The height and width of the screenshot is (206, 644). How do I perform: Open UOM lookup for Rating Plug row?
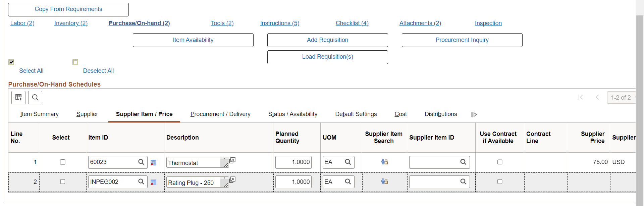348,182
